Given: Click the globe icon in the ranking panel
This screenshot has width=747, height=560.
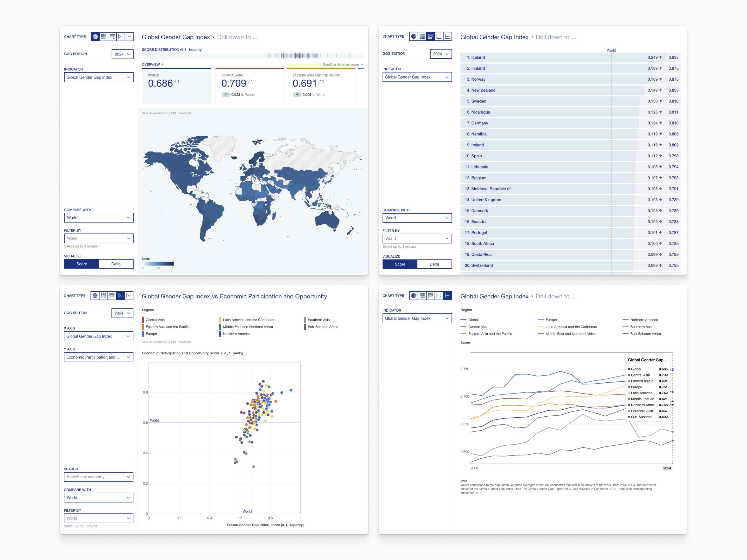Looking at the screenshot, I should click(x=414, y=37).
